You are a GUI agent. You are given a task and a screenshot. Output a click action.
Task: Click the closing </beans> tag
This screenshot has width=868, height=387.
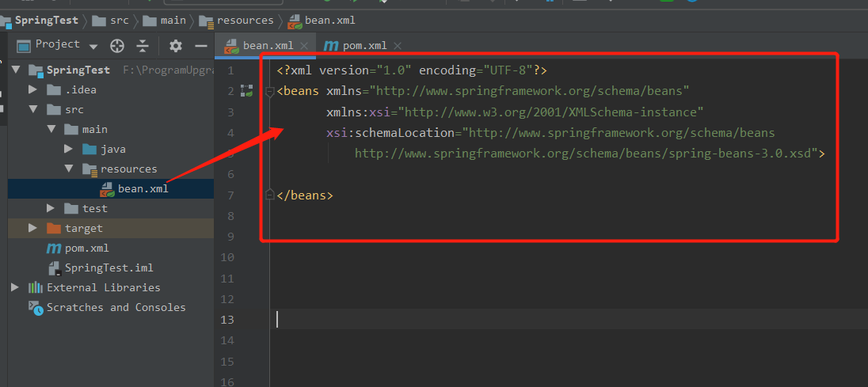pos(305,195)
